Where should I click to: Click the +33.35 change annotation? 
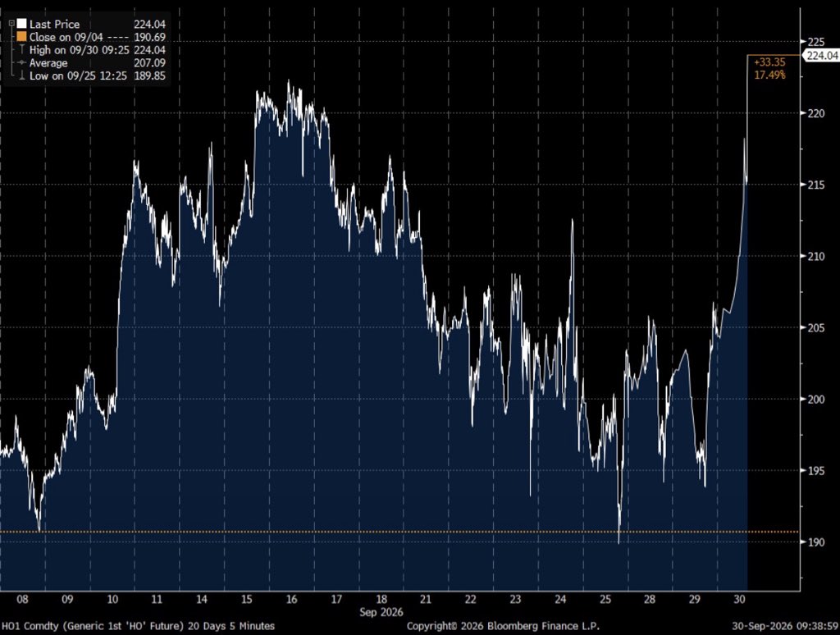[769, 62]
